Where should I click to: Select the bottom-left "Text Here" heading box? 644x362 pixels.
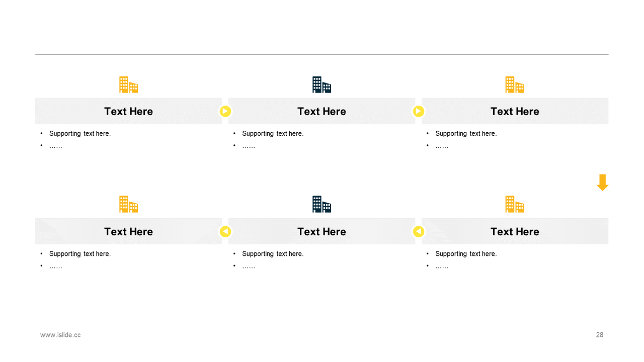(x=128, y=231)
